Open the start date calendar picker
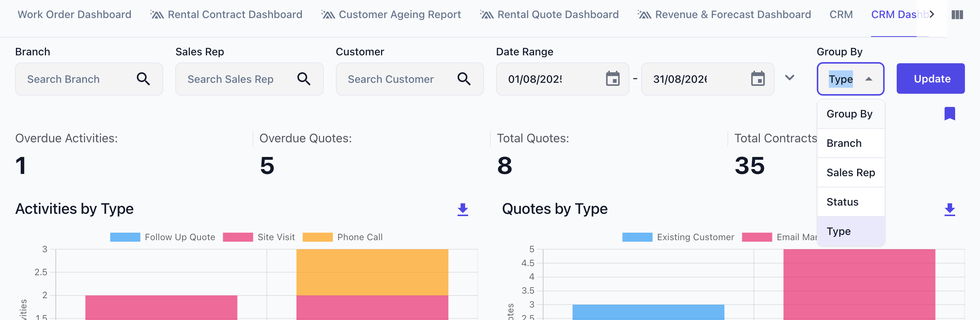 pos(612,79)
